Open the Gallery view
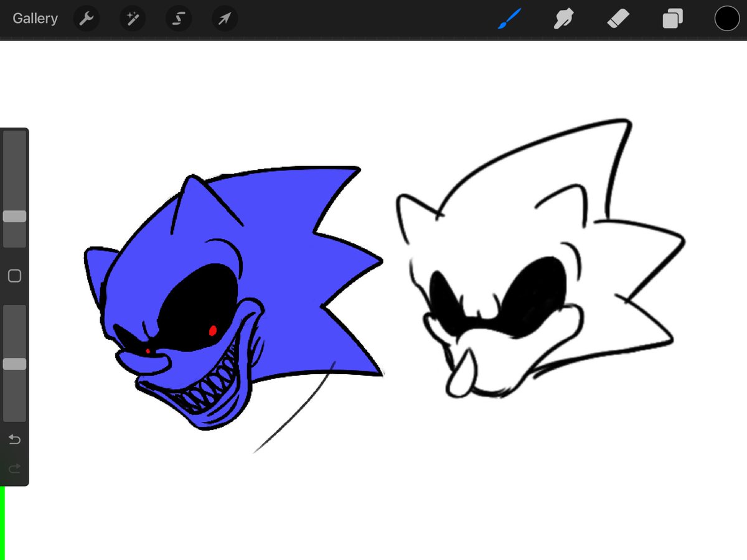 click(35, 19)
